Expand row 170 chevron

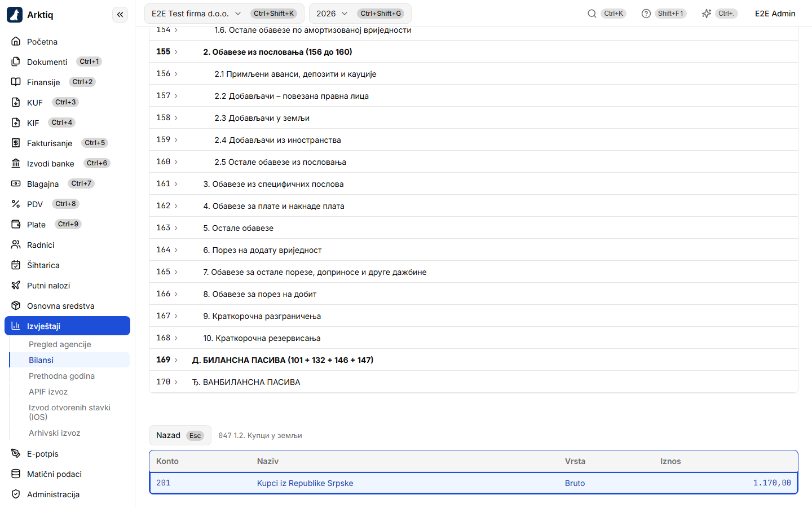(176, 382)
